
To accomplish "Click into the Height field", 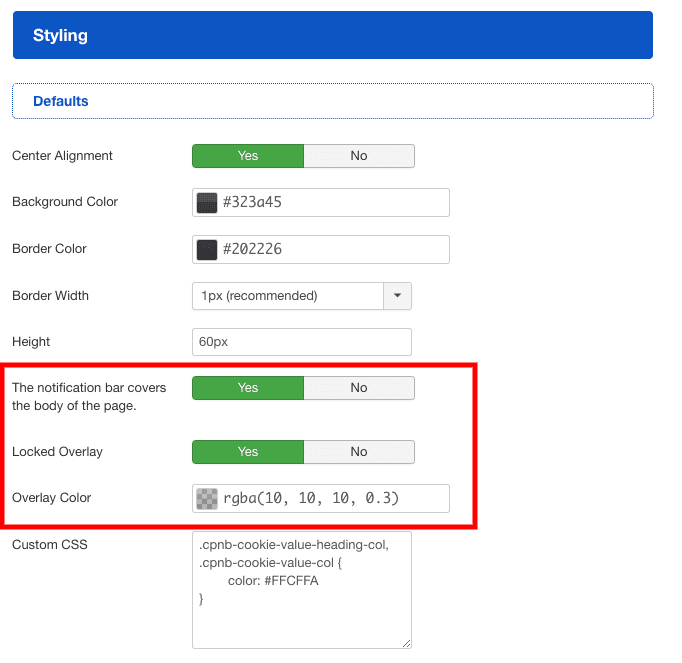I will click(301, 342).
